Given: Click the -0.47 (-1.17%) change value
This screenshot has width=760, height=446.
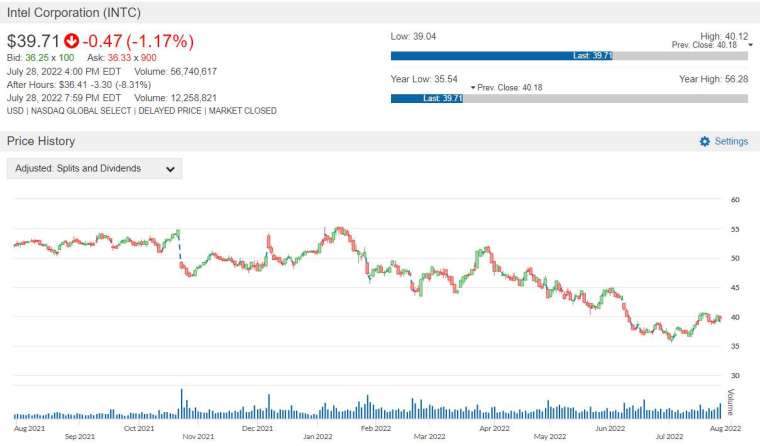Looking at the screenshot, I should tap(138, 41).
